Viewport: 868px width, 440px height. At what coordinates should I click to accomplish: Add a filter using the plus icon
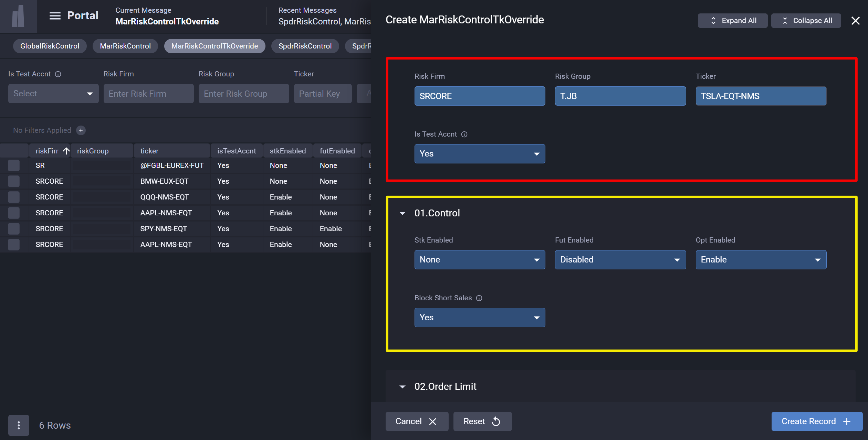point(81,130)
